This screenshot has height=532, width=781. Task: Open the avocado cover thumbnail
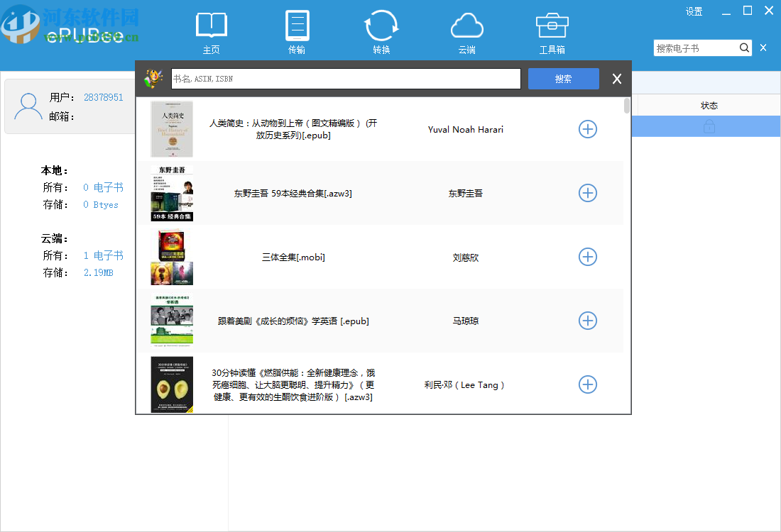[172, 384]
